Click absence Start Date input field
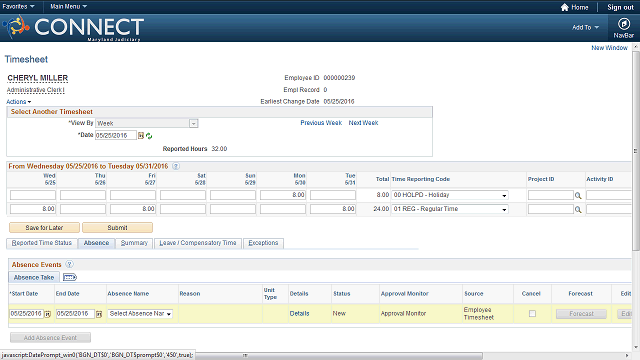 click(x=26, y=314)
